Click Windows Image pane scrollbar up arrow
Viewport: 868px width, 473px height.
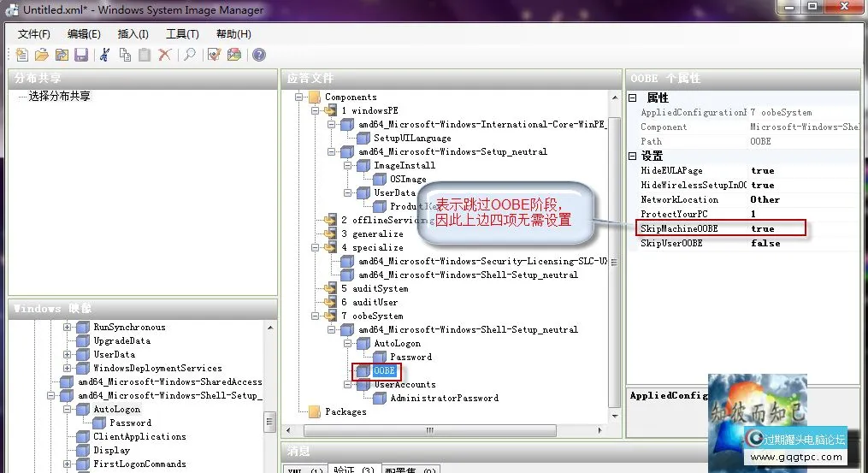pyautogui.click(x=270, y=328)
